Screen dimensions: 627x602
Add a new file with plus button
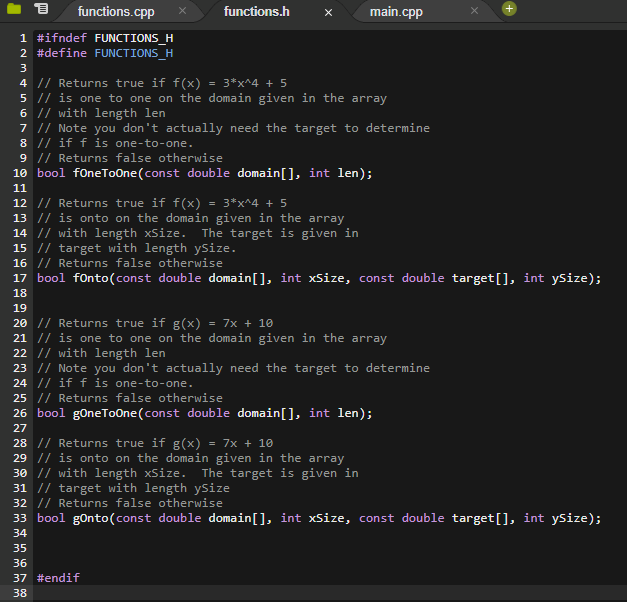[509, 8]
